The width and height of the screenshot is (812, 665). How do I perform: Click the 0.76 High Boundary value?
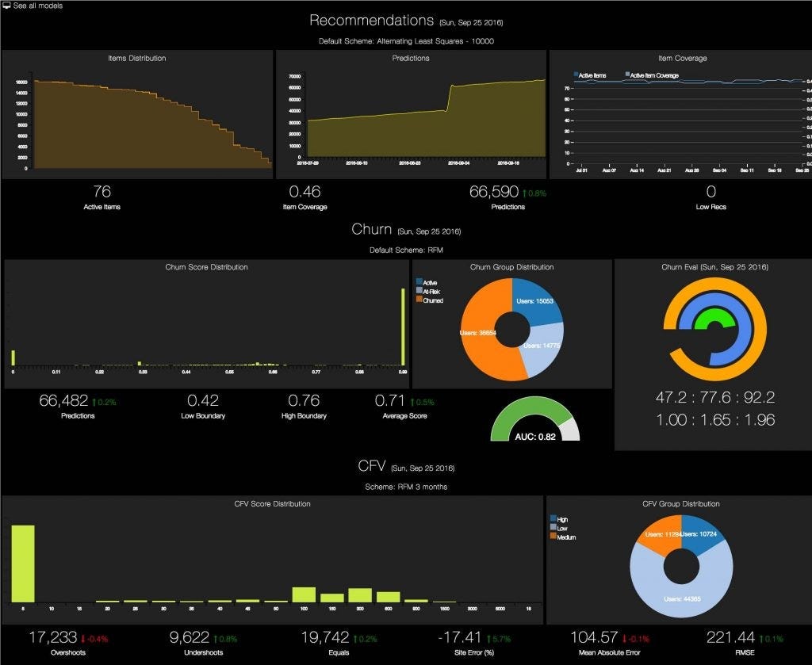point(304,400)
